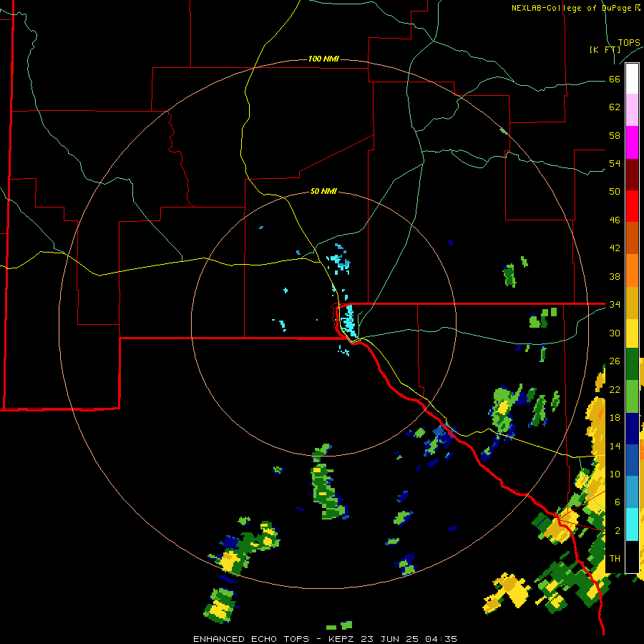Screen dimensions: 644x644
Task: Click the orange 38-42 legend swatch
Action: (632, 270)
